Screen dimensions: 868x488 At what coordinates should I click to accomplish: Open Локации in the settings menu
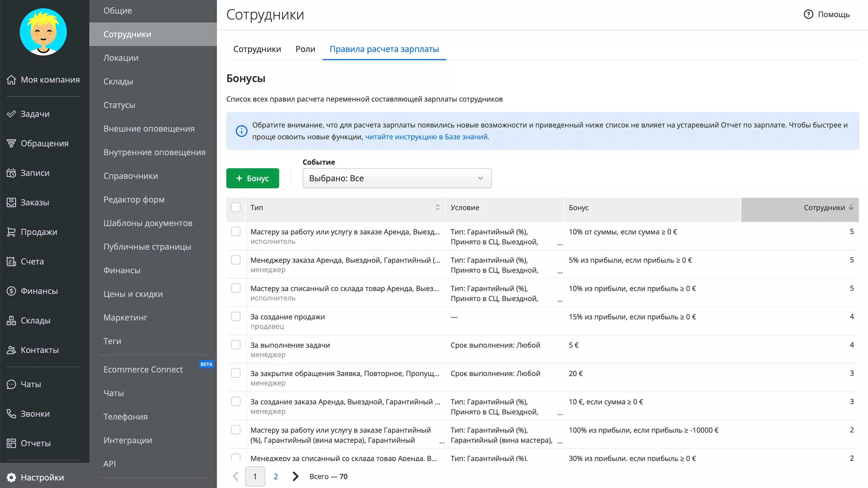121,58
